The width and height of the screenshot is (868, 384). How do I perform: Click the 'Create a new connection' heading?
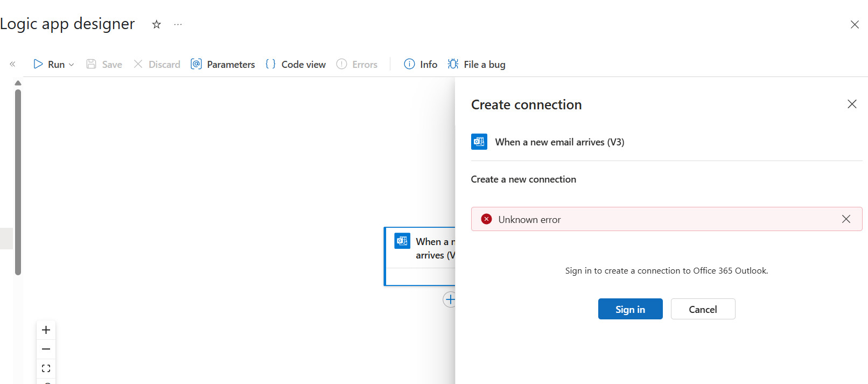(523, 179)
